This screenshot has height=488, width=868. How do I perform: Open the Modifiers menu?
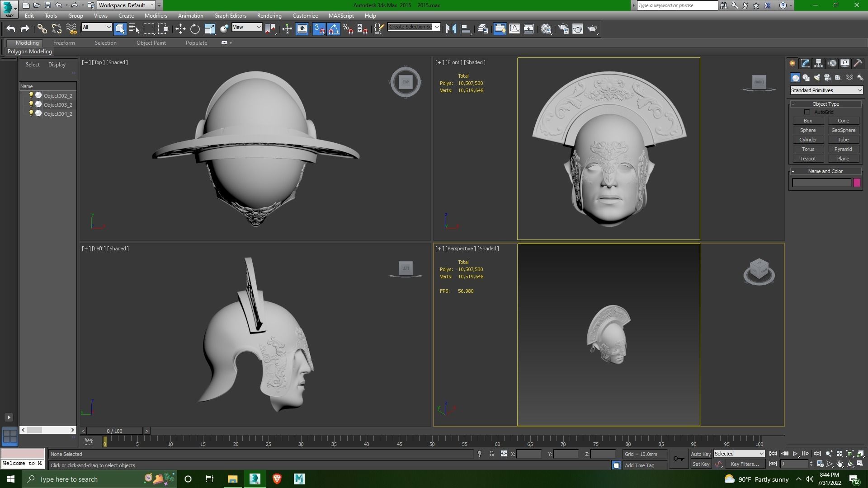coord(156,16)
